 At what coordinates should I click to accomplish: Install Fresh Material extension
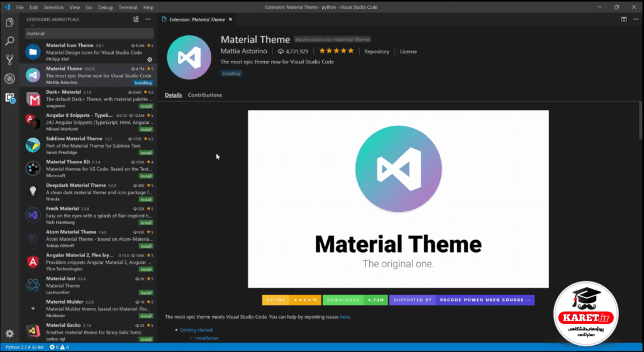click(146, 223)
